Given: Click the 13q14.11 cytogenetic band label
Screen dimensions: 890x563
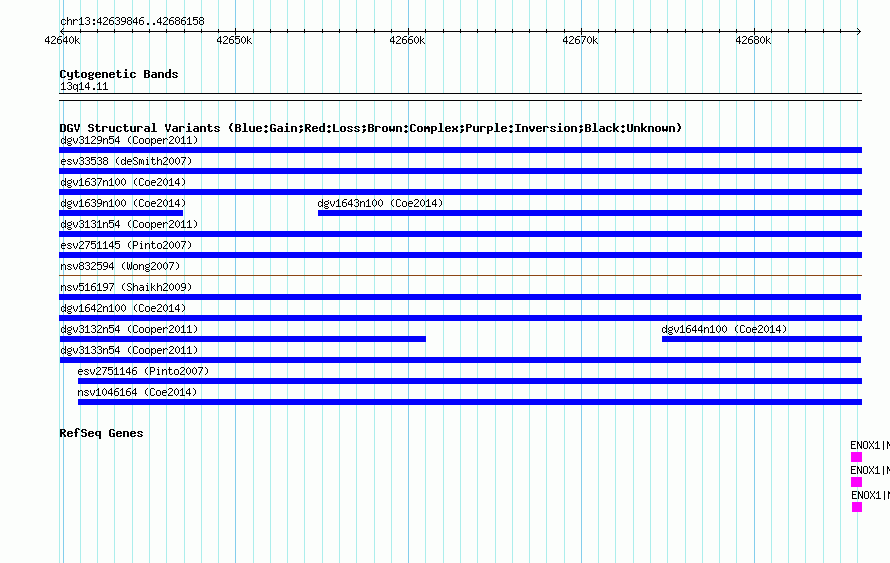Looking at the screenshot, I should [x=84, y=86].
